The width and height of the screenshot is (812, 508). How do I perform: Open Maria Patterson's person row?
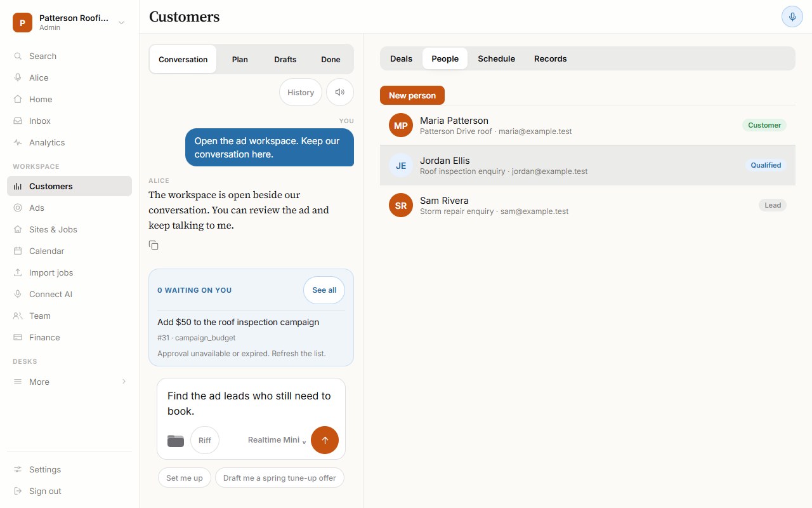click(x=587, y=125)
